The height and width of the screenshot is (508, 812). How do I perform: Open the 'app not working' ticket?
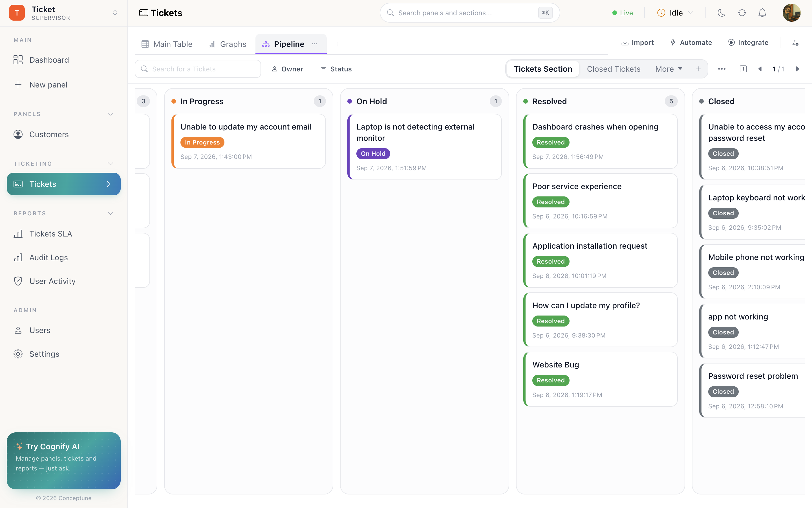[x=752, y=331]
